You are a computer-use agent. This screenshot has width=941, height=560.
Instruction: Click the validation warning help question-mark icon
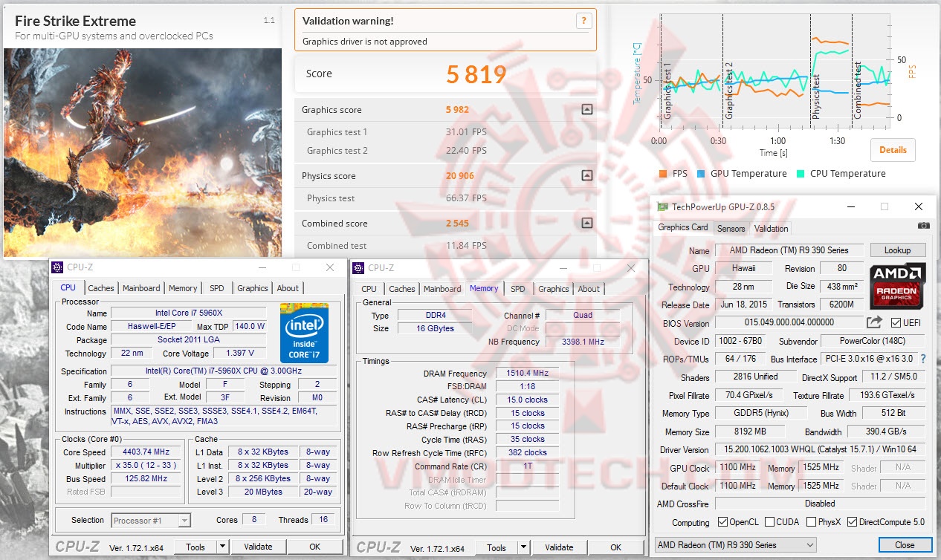(x=586, y=21)
